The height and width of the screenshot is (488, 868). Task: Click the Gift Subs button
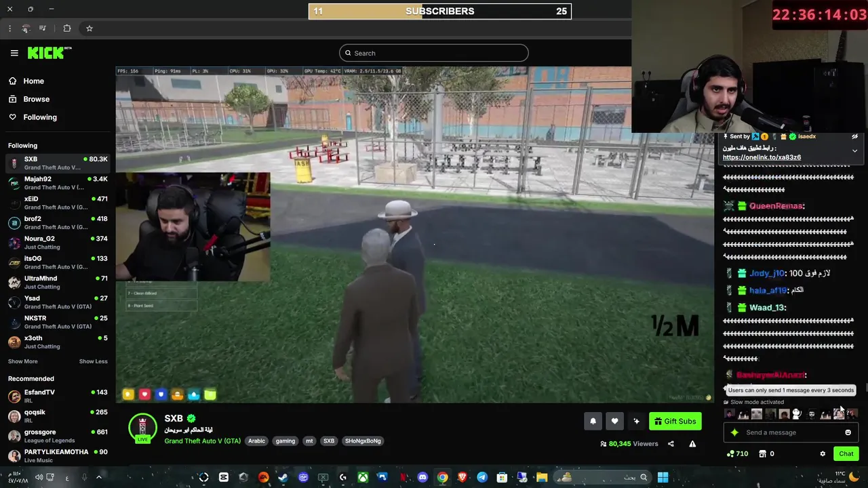click(675, 421)
